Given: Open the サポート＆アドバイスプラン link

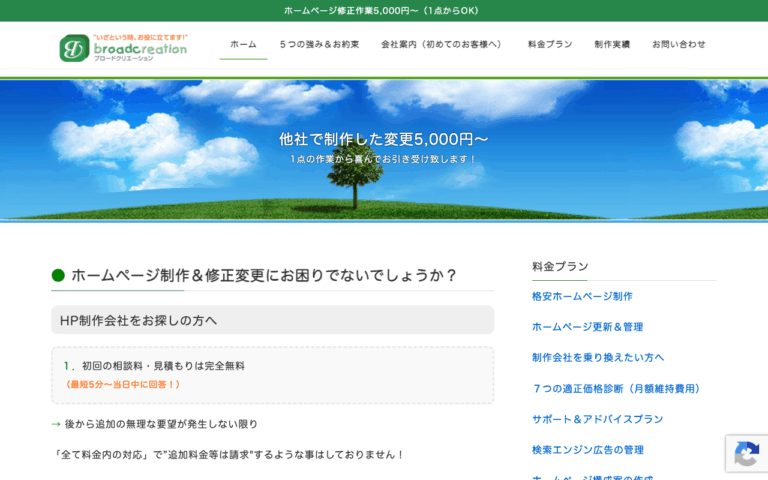Looking at the screenshot, I should point(598,419).
